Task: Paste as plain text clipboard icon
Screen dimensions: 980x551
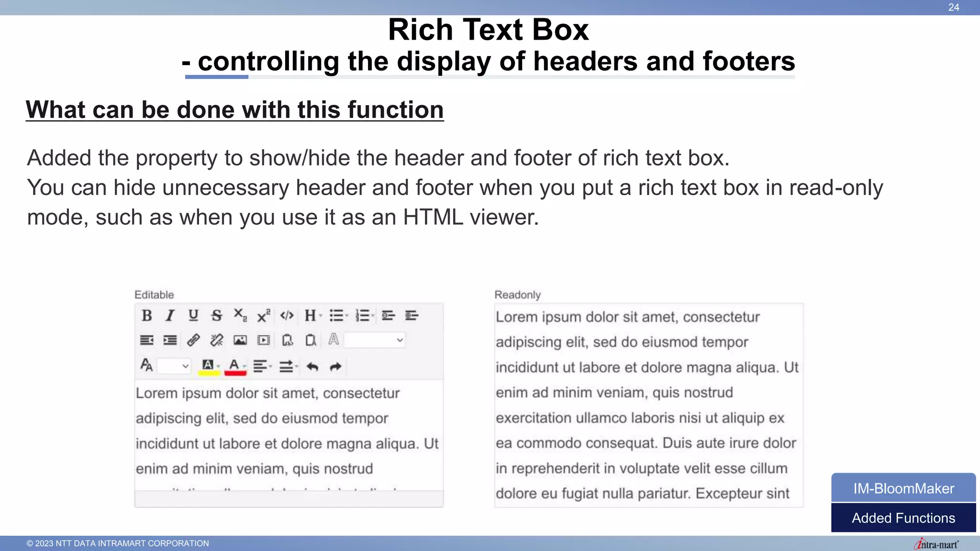Action: tap(311, 341)
